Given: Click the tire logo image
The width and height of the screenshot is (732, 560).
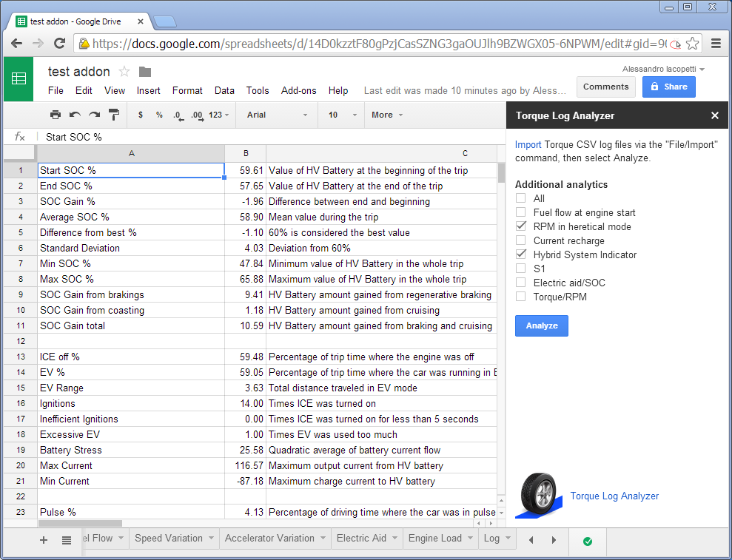Looking at the screenshot, I should [x=539, y=495].
